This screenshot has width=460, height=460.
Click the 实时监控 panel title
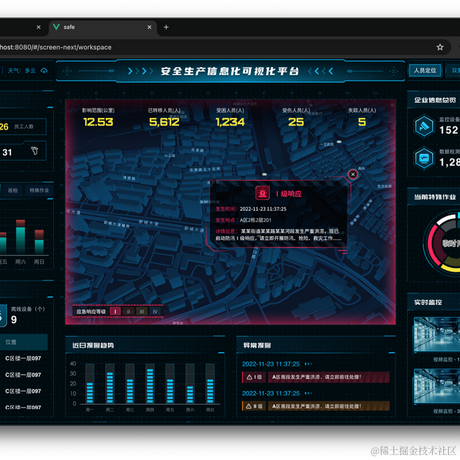[428, 302]
